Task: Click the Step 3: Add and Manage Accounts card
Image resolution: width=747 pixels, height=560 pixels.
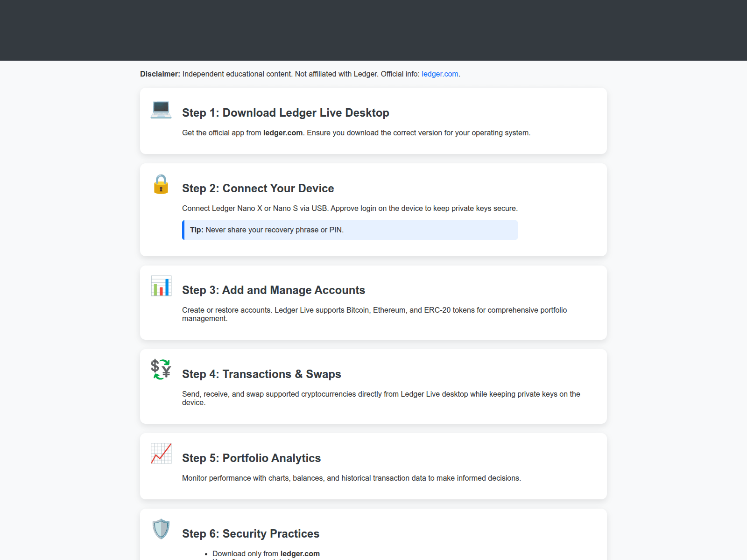Action: 373,302
